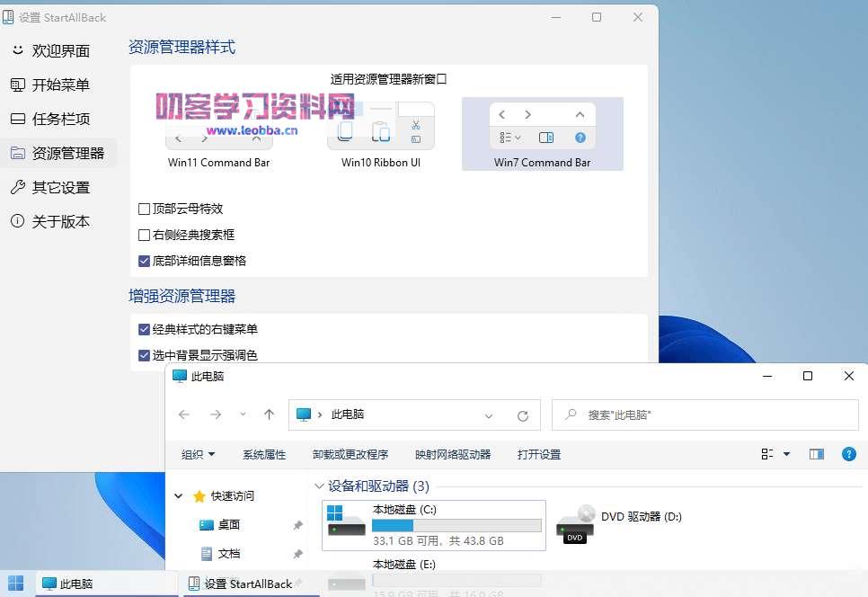The width and height of the screenshot is (868, 597).
Task: Enable the 顶部云母特效 checkbox
Action: pyautogui.click(x=144, y=209)
